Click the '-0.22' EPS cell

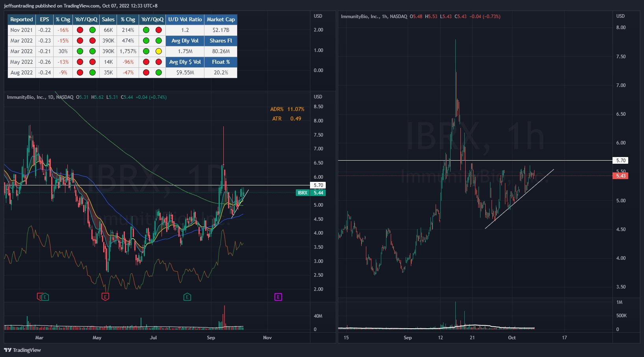[45, 30]
